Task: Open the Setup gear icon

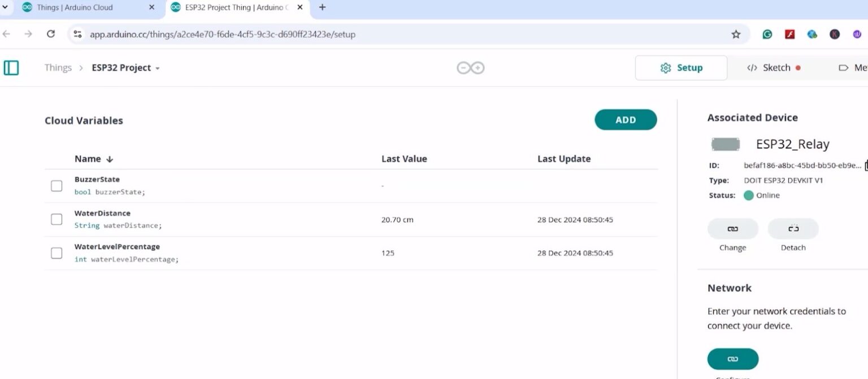Action: click(666, 67)
